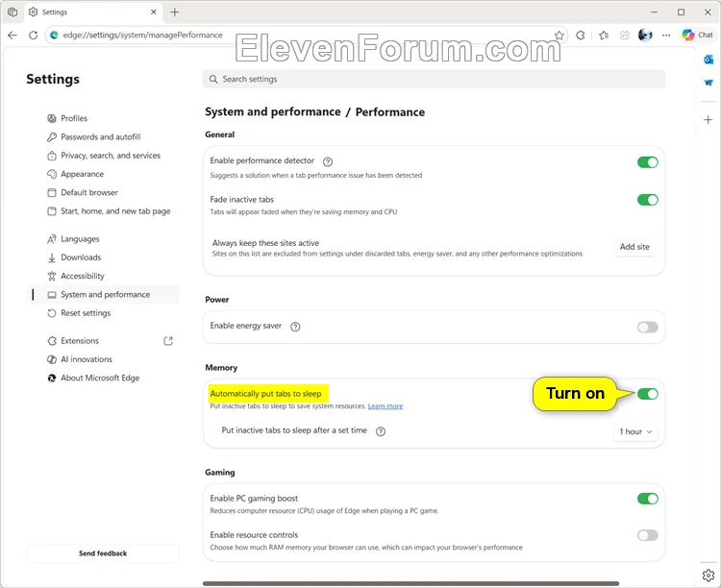
Task: Click help icon beside performance detector
Action: coord(328,161)
